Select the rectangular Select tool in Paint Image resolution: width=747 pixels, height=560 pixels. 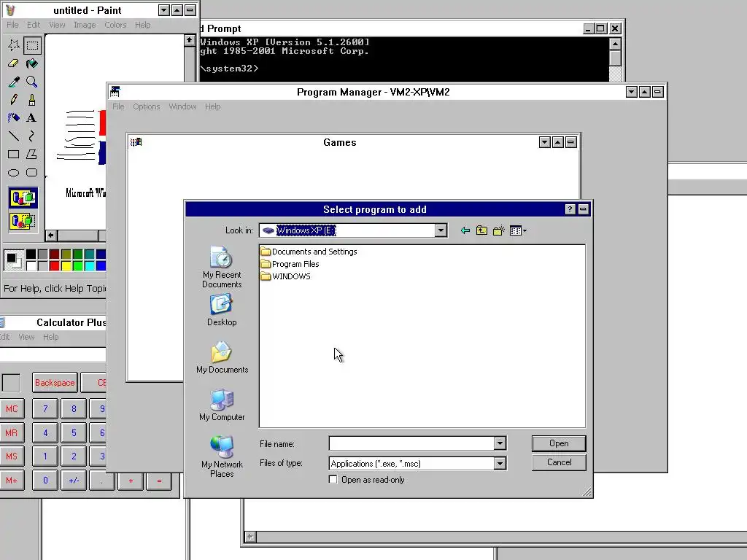point(32,45)
